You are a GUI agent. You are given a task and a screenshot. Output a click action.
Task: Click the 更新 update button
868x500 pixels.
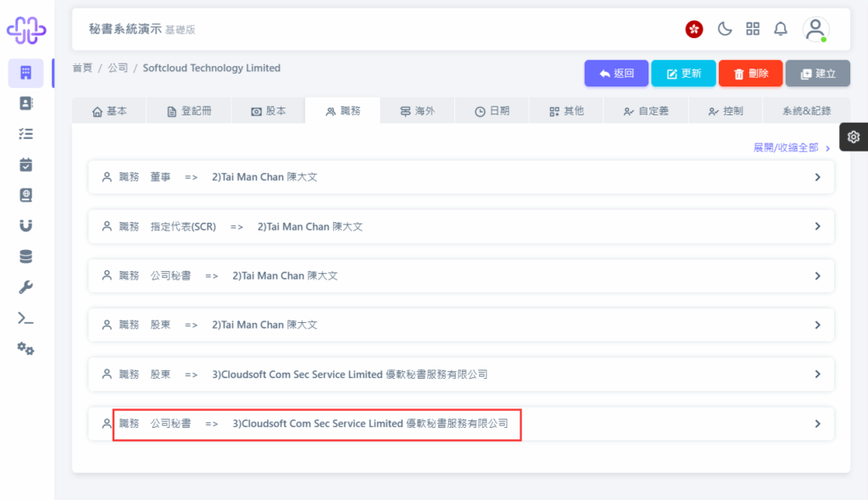[x=684, y=73]
